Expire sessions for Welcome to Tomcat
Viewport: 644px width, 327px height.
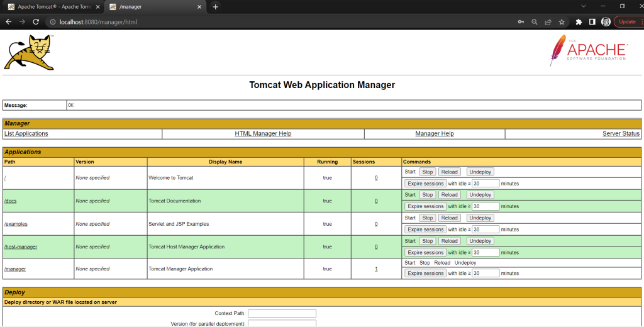tap(426, 184)
